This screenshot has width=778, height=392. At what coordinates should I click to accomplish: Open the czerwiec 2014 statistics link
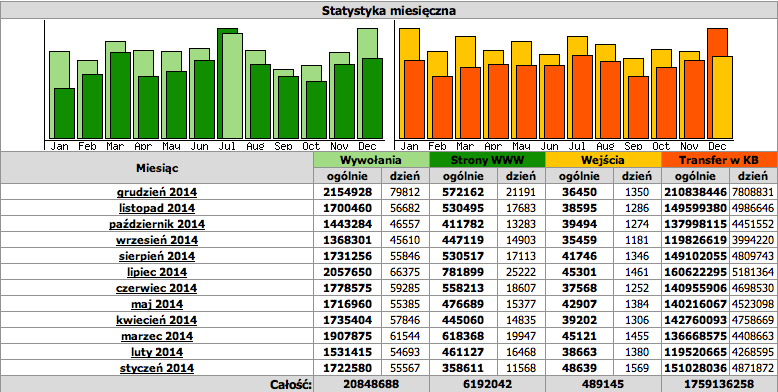pos(157,288)
